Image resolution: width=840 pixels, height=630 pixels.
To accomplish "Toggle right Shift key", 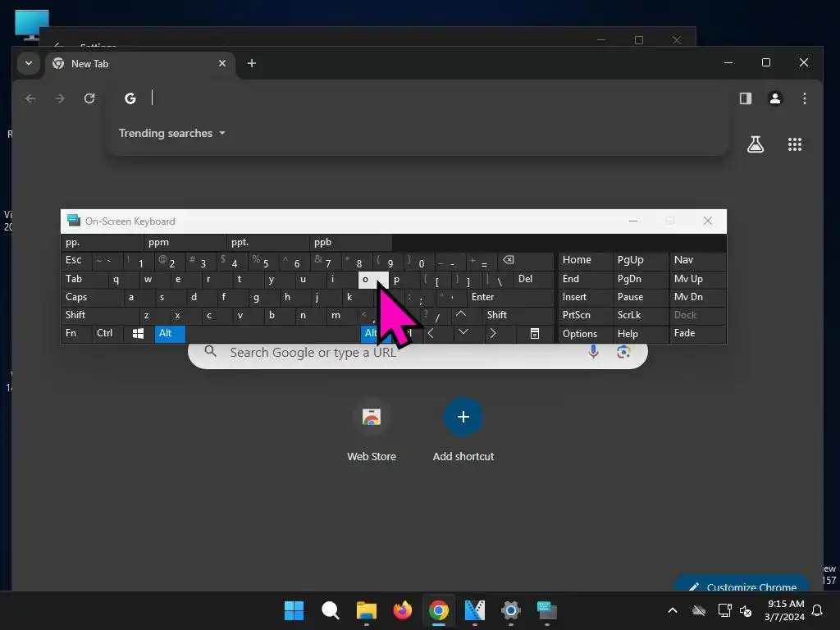I will coord(518,315).
